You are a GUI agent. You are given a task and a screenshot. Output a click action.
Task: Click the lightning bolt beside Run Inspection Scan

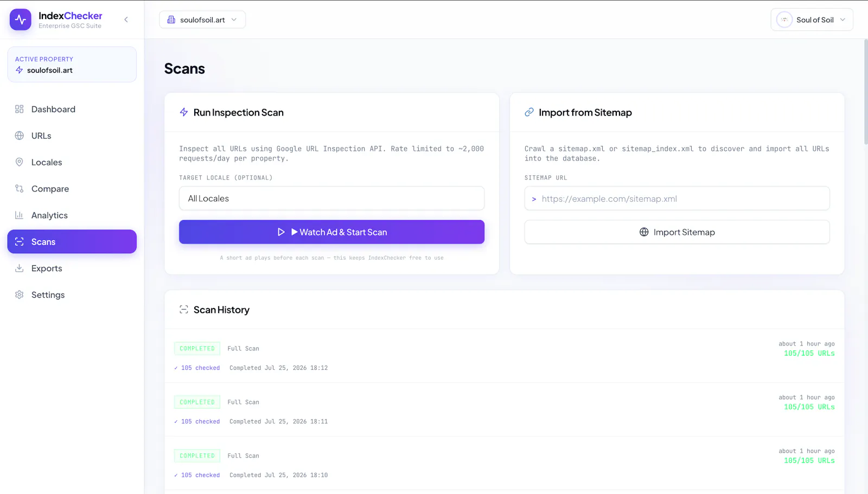point(184,112)
